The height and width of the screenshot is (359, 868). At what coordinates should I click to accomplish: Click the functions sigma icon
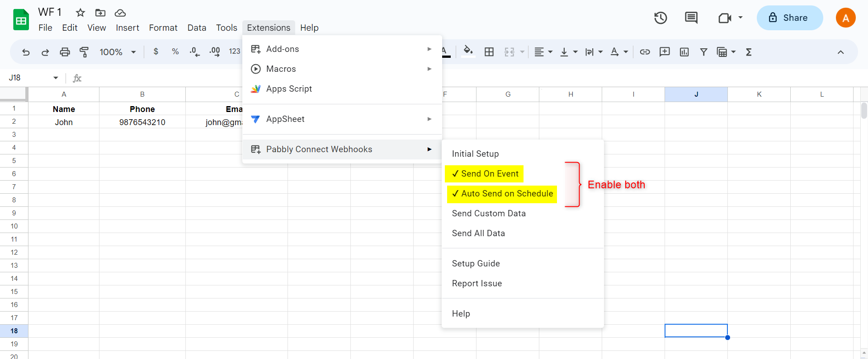(749, 52)
